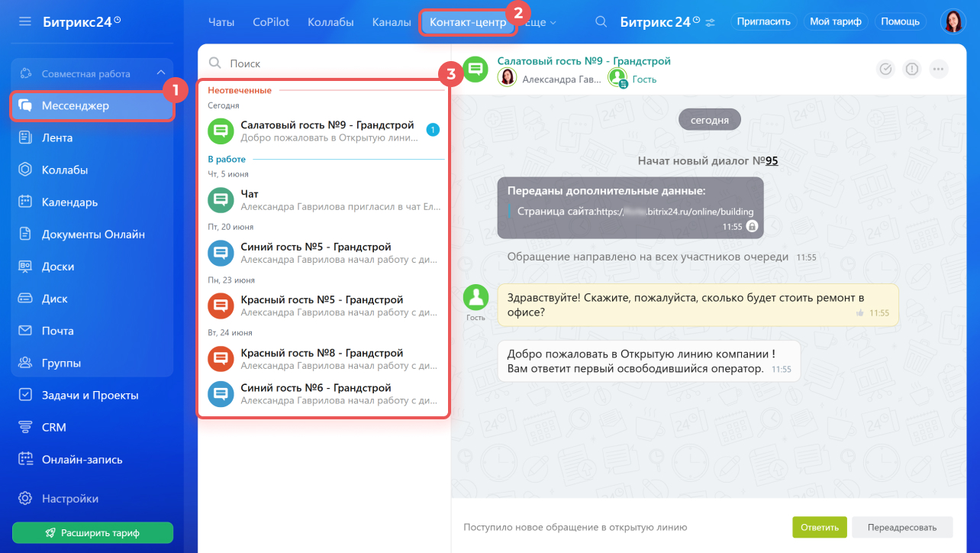Click the exclamation mark icon in chat header

[912, 69]
